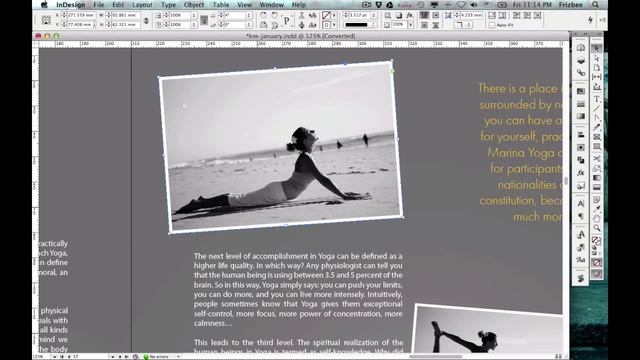Click the No errors preflight status
The width and height of the screenshot is (640, 360).
pyautogui.click(x=158, y=357)
